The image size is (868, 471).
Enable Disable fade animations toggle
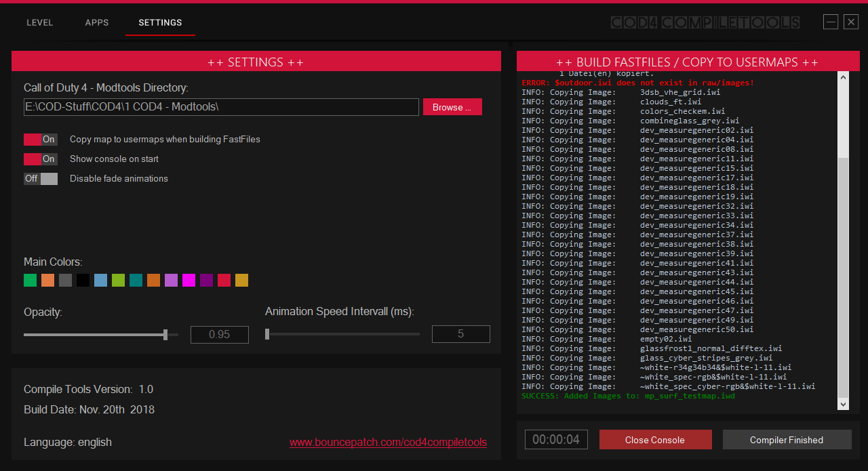(x=41, y=179)
